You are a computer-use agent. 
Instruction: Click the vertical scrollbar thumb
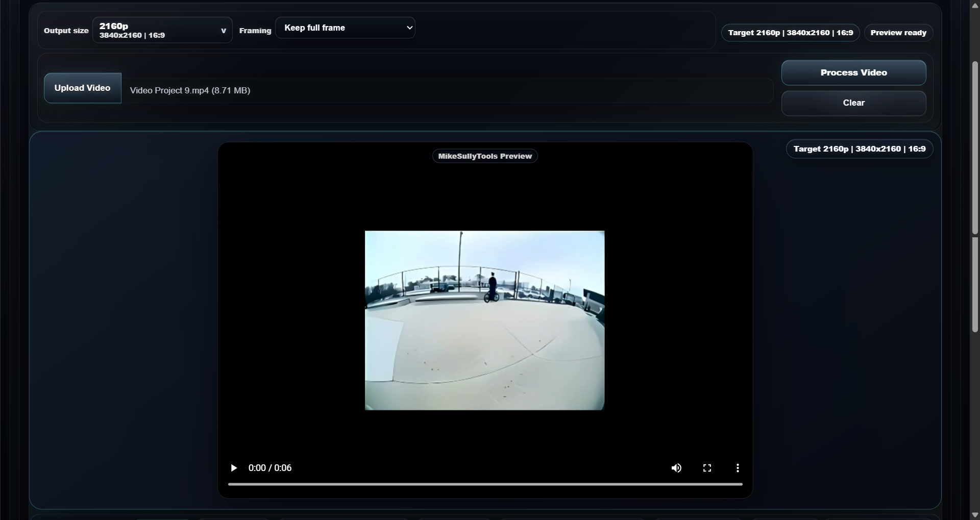(975, 197)
